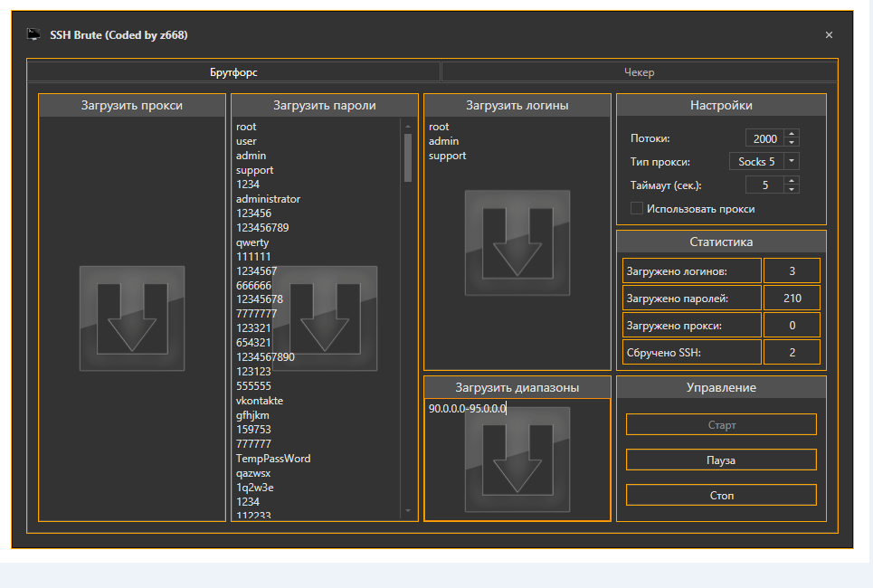Click the download arrow in the logins panel
Image resolution: width=873 pixels, height=588 pixels.
click(x=517, y=242)
